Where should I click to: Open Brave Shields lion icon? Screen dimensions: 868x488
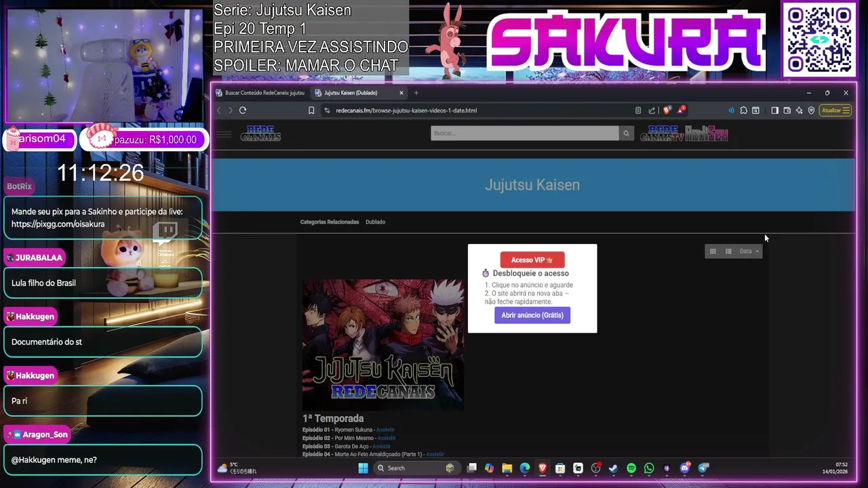click(x=667, y=110)
